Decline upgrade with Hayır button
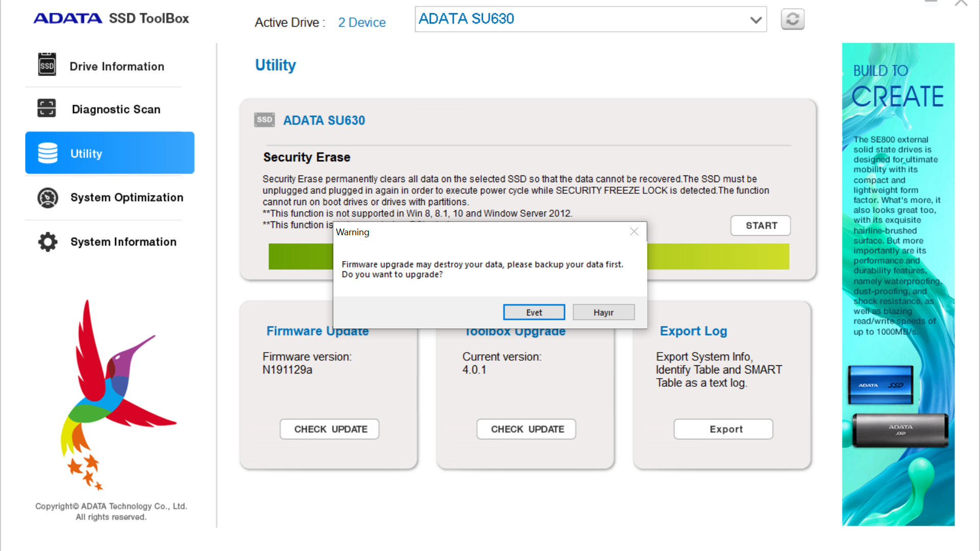The width and height of the screenshot is (980, 551). point(603,312)
